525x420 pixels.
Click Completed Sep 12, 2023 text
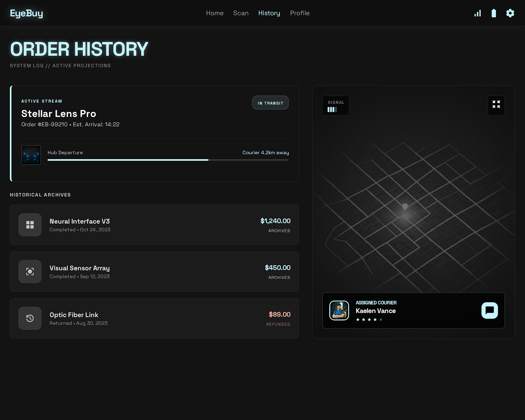(x=80, y=277)
